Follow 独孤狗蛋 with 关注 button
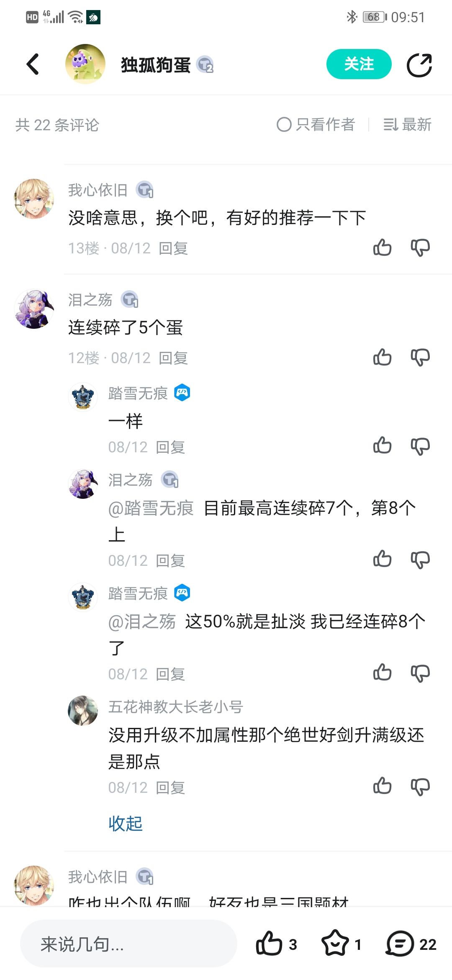Viewport: 452px width, 980px height. pos(359,64)
